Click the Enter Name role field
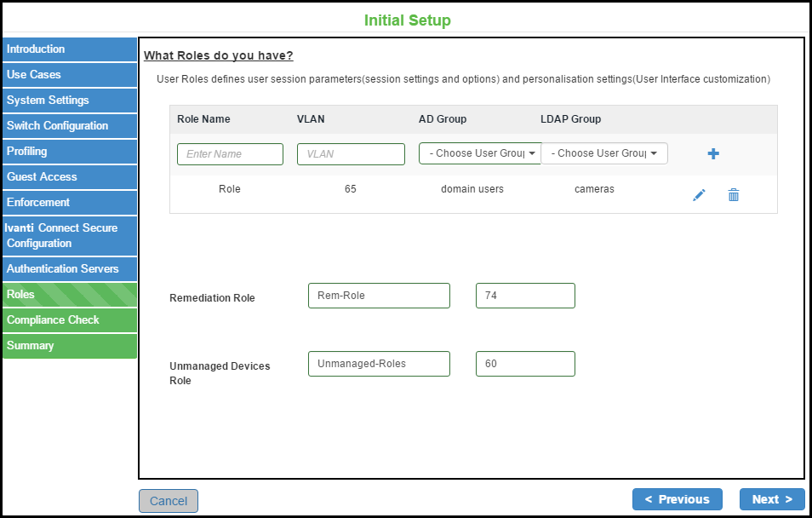This screenshot has width=812, height=518. [x=230, y=154]
